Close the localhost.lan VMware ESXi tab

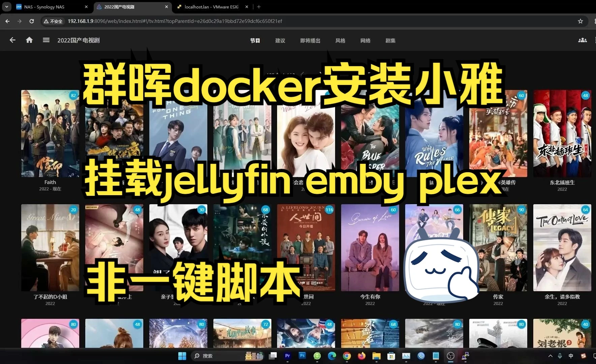point(247,7)
